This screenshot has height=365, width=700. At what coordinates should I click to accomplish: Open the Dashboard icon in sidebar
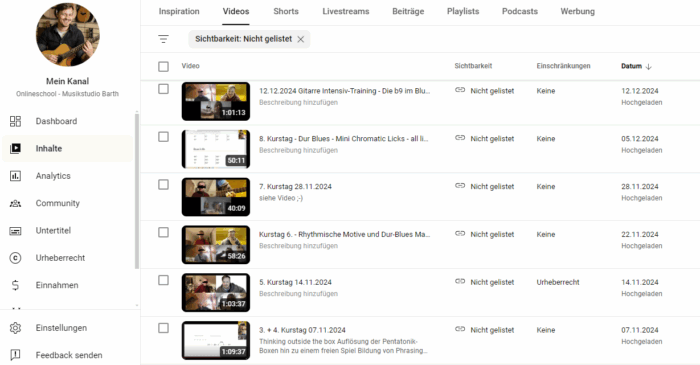[x=15, y=121]
